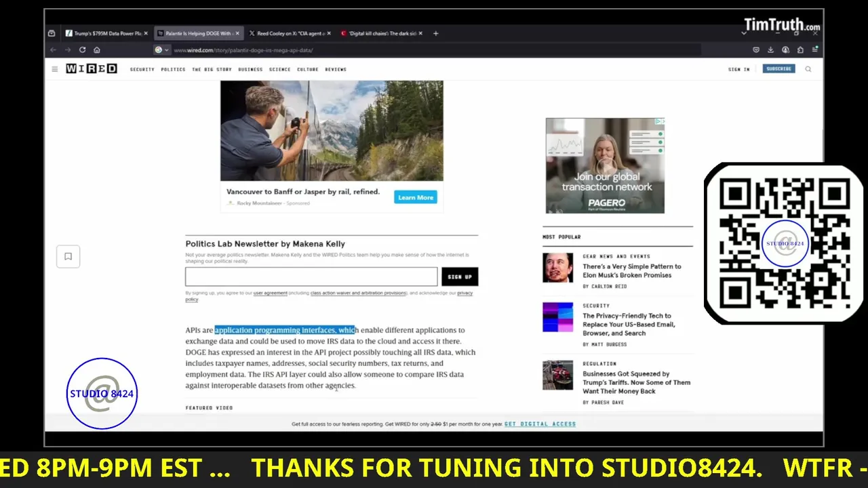The image size is (868, 488).
Task: Click the browser address bar URL
Action: click(x=243, y=50)
